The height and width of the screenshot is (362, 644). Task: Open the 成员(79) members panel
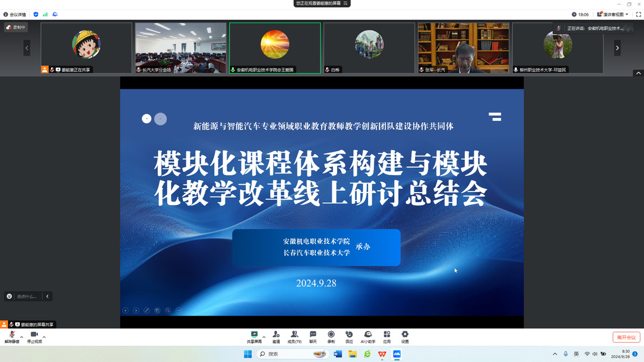(x=294, y=337)
